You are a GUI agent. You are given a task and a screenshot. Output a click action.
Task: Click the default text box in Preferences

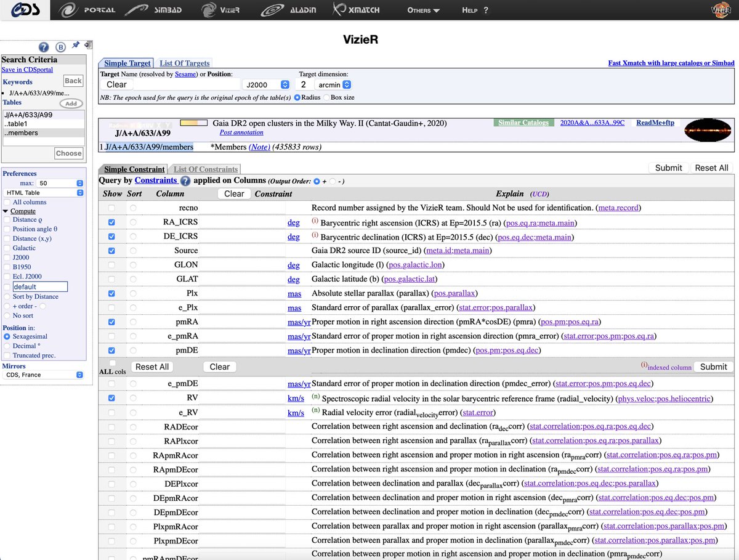[x=40, y=286]
